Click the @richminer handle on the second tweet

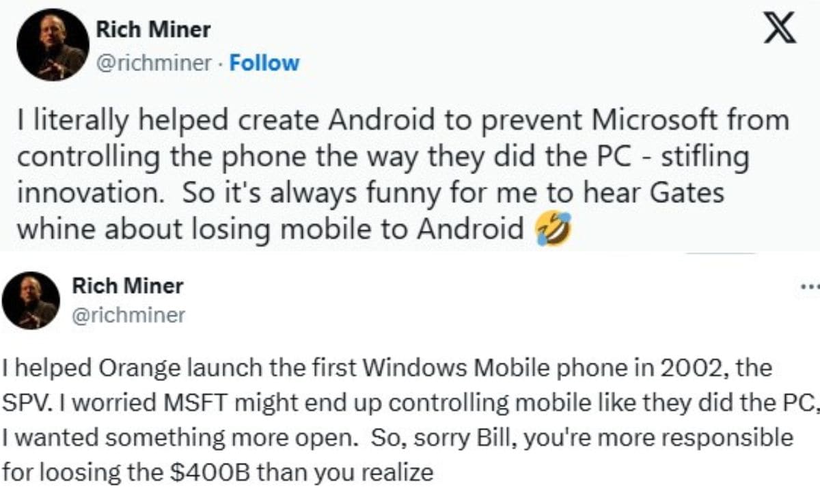[128, 315]
